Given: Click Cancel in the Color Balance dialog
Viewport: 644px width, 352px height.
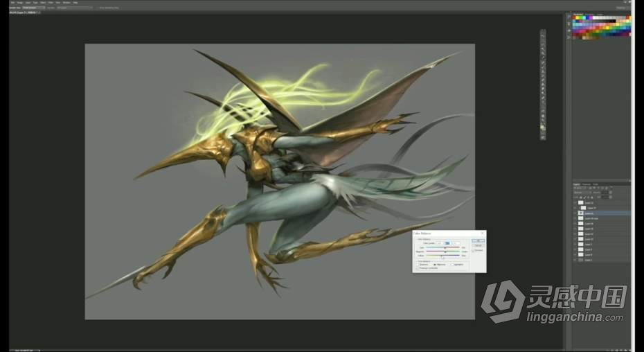Looking at the screenshot, I should click(478, 245).
